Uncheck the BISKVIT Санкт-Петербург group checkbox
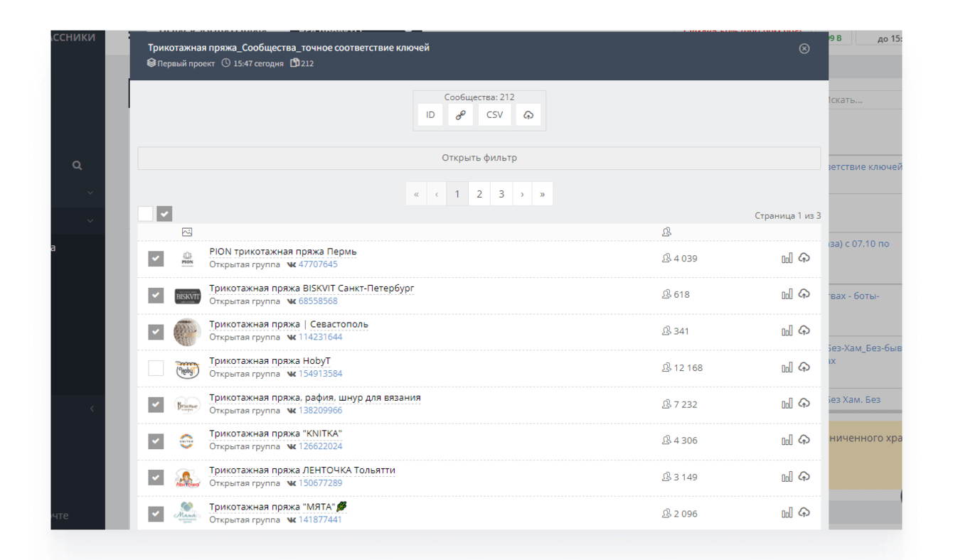Screen dimensions: 953x560 pyautogui.click(x=156, y=295)
